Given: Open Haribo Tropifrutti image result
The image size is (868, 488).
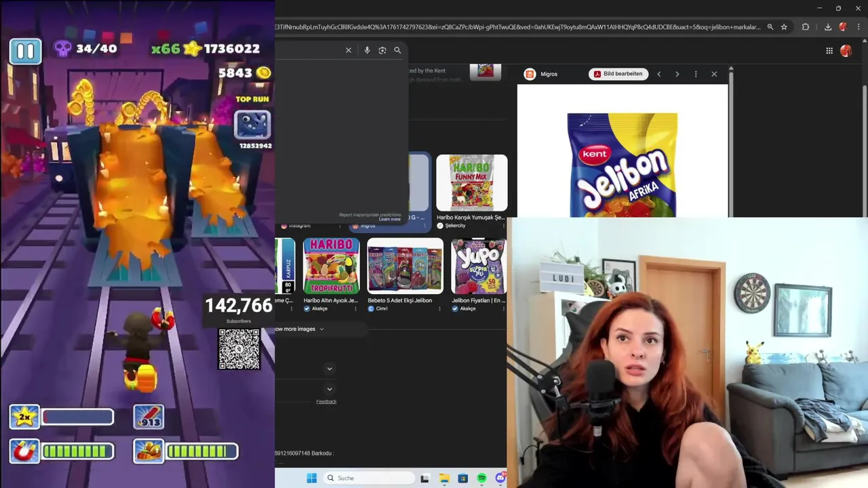Looking at the screenshot, I should click(x=331, y=266).
